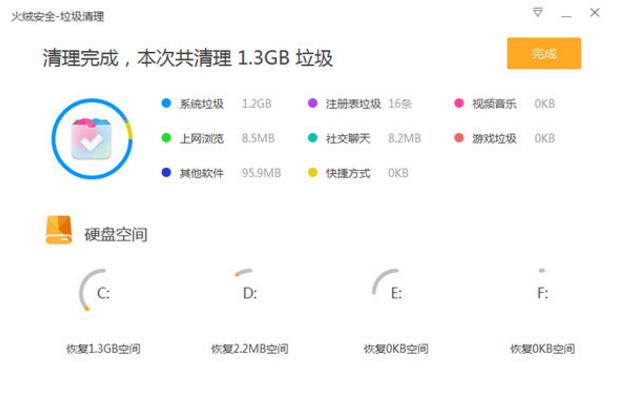
Task: Select the 上网浏览 category entry
Action: click(x=201, y=139)
